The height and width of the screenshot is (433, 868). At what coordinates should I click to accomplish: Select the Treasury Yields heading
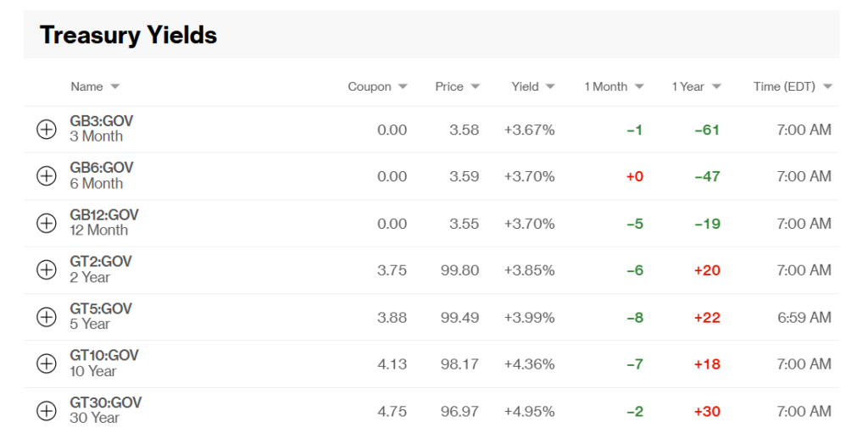coord(129,35)
